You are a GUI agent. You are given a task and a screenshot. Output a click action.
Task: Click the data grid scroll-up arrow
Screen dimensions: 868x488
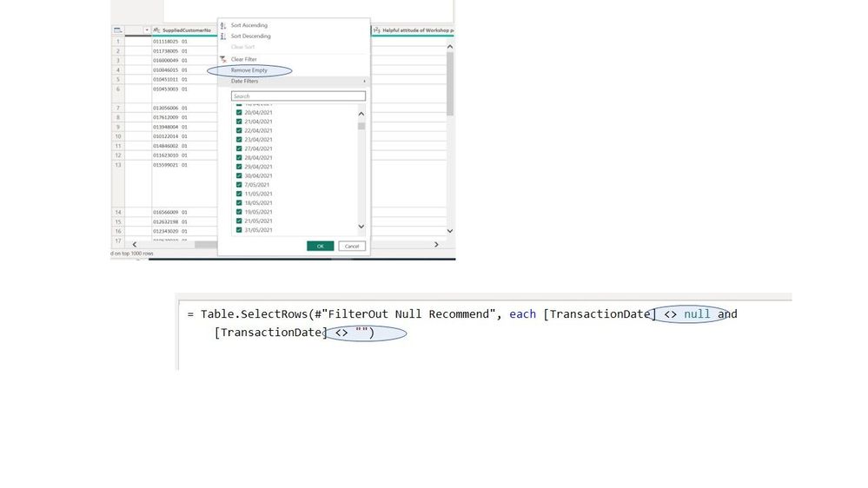[x=450, y=47]
